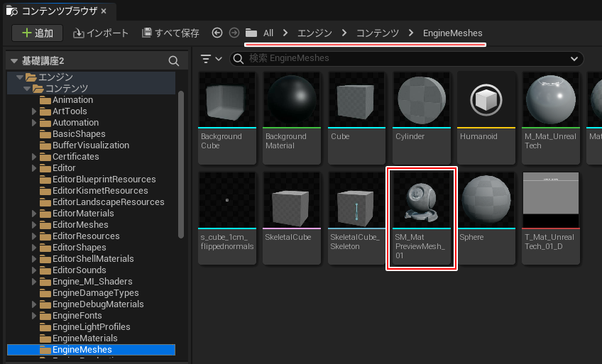Save all with すべて保存
This screenshot has width=602, height=364.
170,33
